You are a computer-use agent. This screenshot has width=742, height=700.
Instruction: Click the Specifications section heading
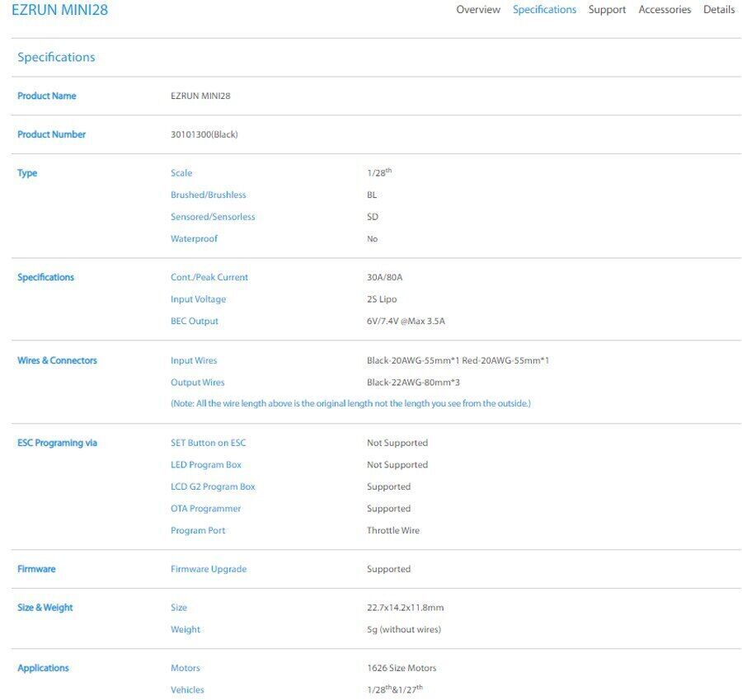56,58
